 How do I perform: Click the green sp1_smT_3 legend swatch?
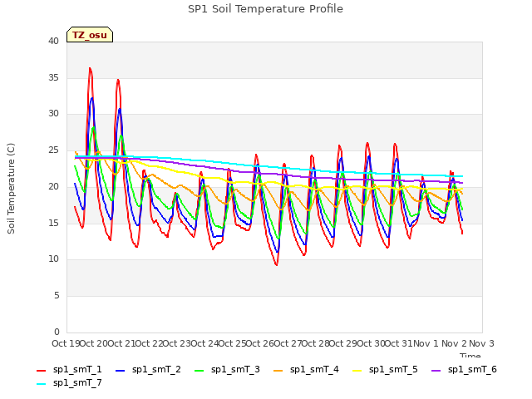click(x=199, y=371)
